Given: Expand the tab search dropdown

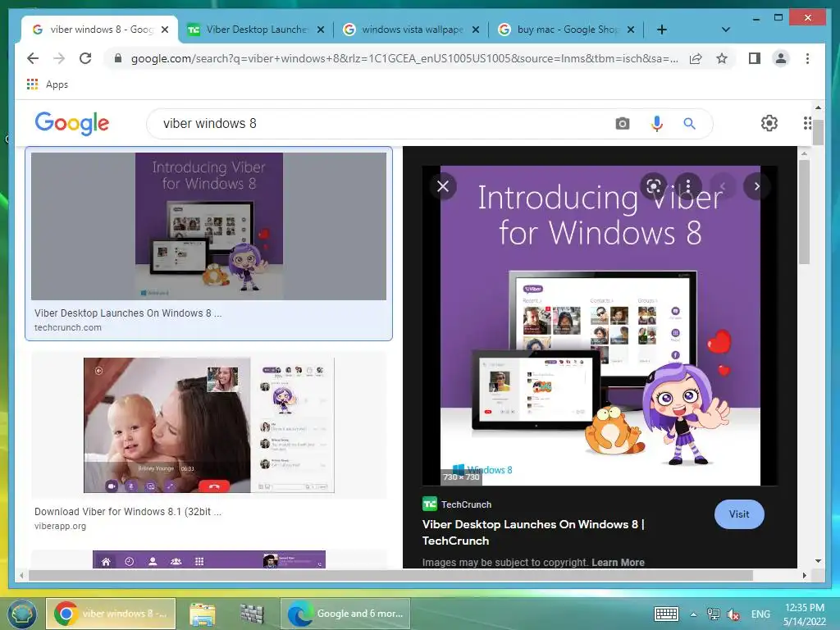Looking at the screenshot, I should [725, 30].
